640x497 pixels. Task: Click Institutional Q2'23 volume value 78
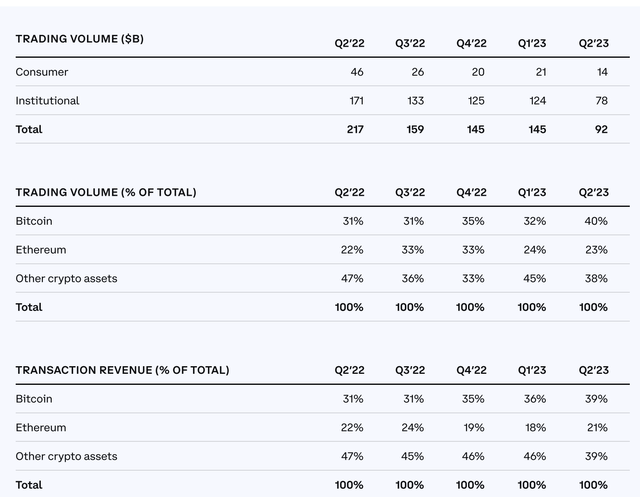(x=600, y=101)
